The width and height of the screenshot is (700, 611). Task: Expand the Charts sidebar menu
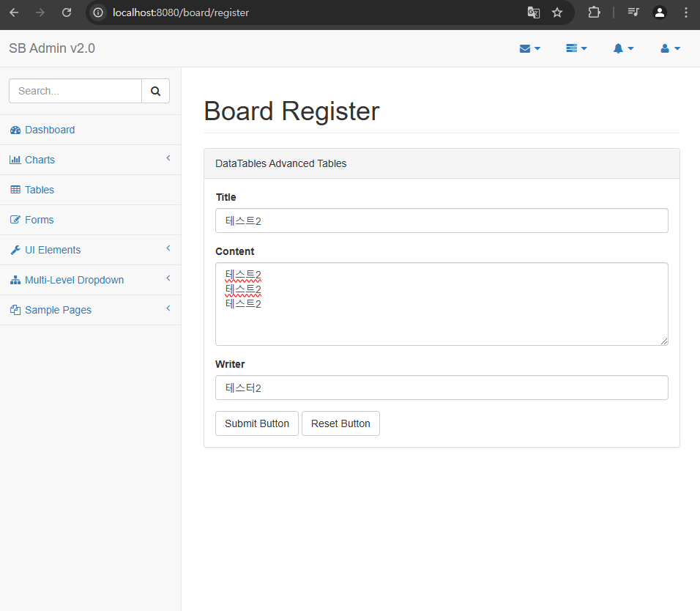91,160
